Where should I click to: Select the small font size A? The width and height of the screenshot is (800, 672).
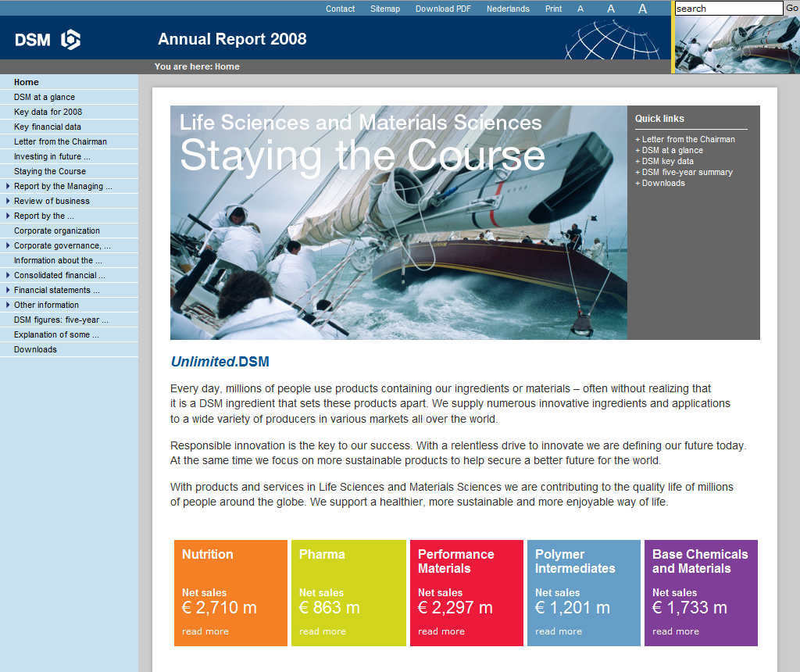click(580, 9)
